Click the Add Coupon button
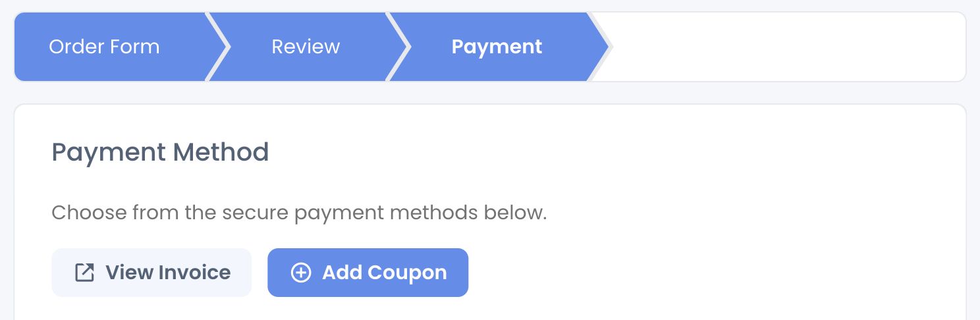This screenshot has height=320, width=980. coord(367,273)
